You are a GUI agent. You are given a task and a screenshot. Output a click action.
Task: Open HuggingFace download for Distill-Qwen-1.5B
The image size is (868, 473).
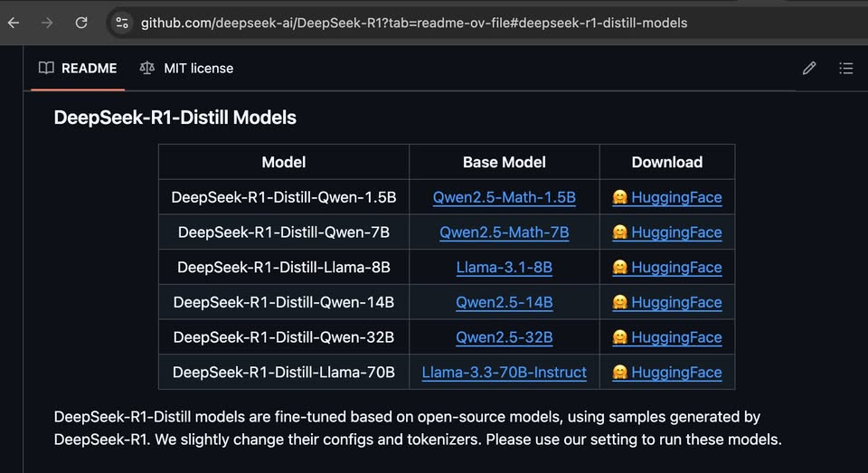[x=675, y=197]
